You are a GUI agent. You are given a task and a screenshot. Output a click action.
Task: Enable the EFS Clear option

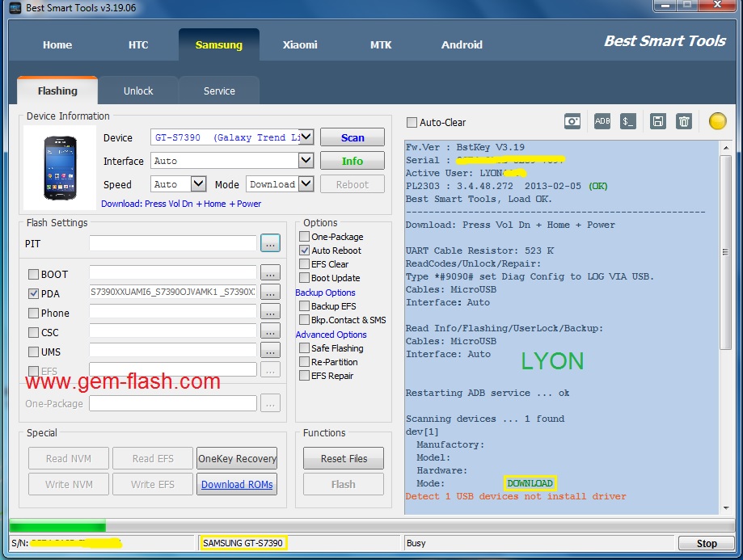tap(304, 263)
